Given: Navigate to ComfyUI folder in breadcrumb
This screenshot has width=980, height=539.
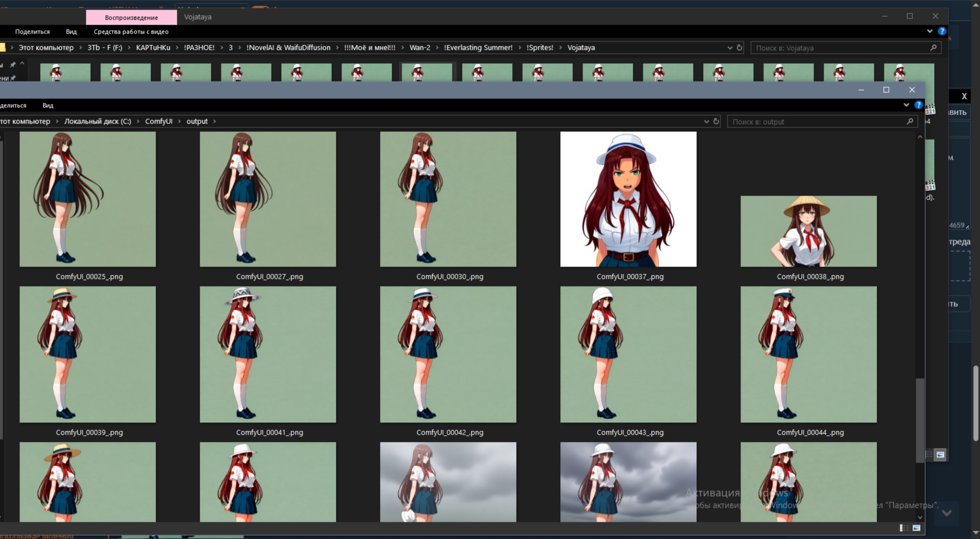Looking at the screenshot, I should pyautogui.click(x=158, y=121).
